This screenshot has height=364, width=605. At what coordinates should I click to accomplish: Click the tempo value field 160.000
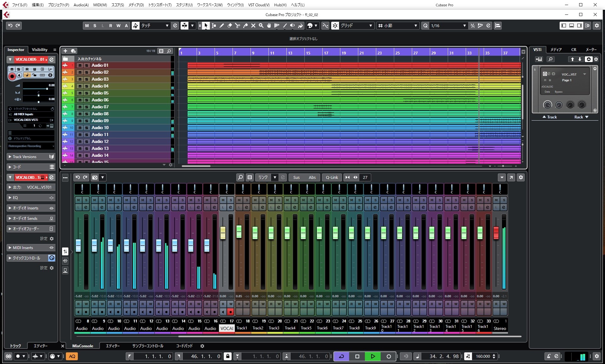tap(483, 356)
